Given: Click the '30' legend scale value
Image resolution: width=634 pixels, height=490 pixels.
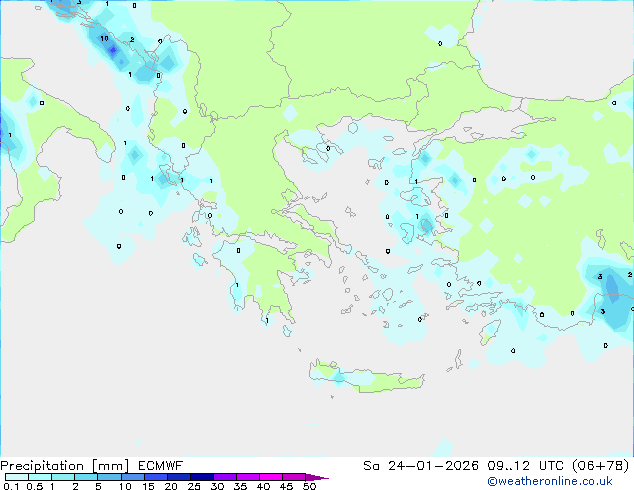Looking at the screenshot, I should (217, 486).
